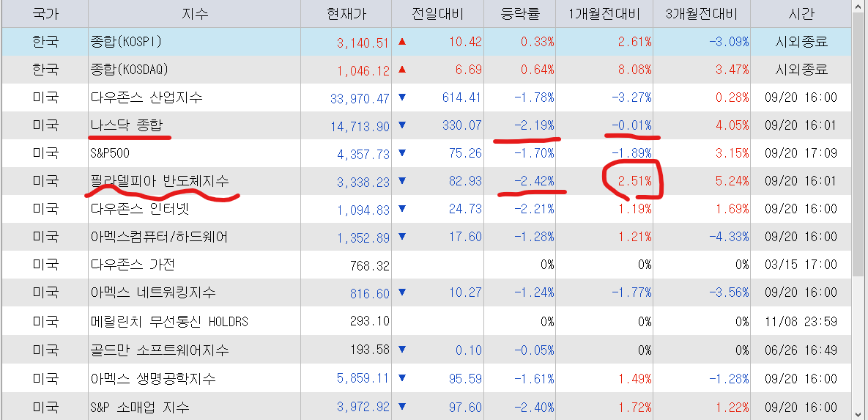Sort by the 등락률 column header
868x420 pixels.
520,14
